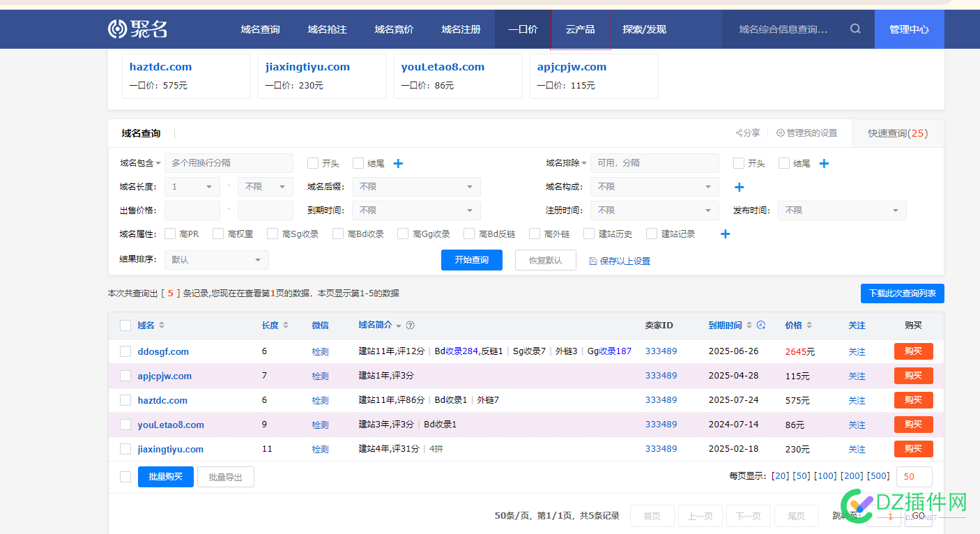Viewport: 980px width, 534px height.
Task: Open the 域名后缀 dropdown
Action: coord(416,187)
